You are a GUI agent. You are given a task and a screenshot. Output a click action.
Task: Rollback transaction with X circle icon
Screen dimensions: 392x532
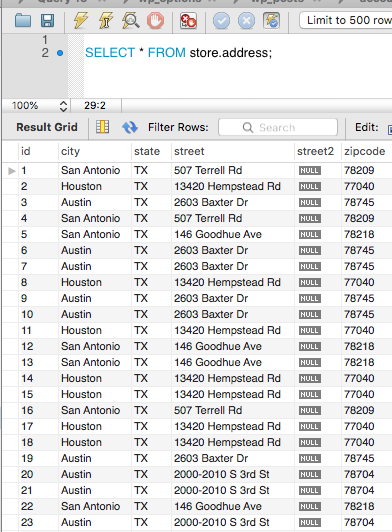[246, 21]
